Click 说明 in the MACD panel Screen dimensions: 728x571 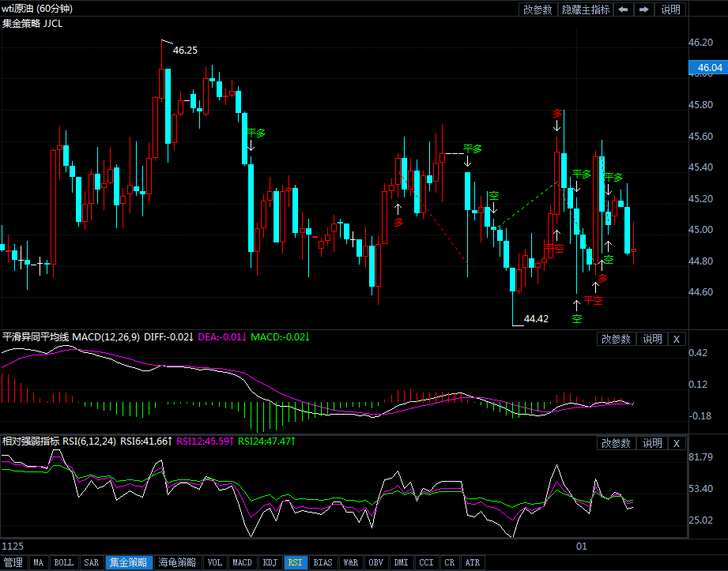click(652, 339)
